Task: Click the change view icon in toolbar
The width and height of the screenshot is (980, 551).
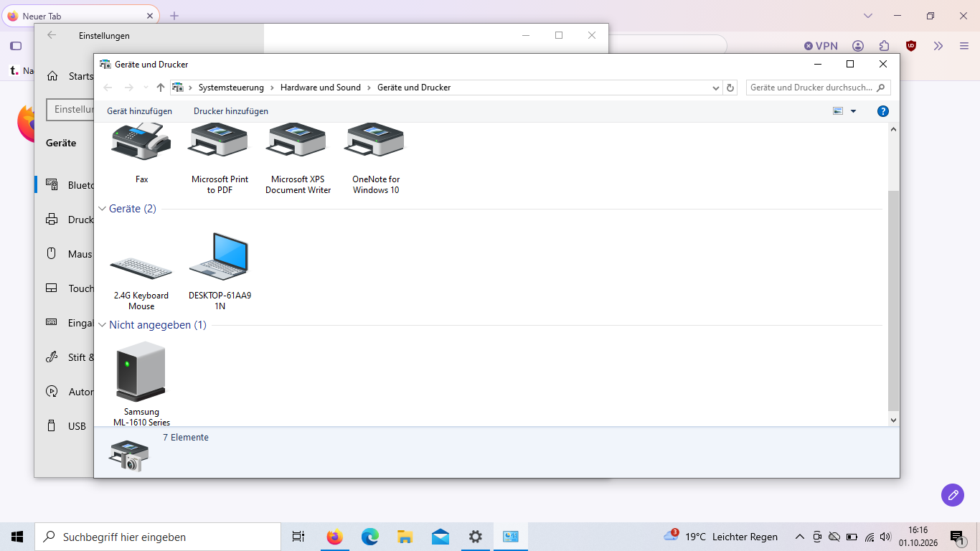Action: tap(838, 111)
